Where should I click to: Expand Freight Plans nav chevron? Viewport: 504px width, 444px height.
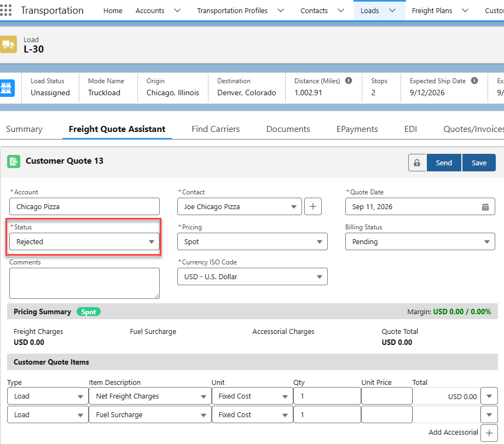(465, 10)
